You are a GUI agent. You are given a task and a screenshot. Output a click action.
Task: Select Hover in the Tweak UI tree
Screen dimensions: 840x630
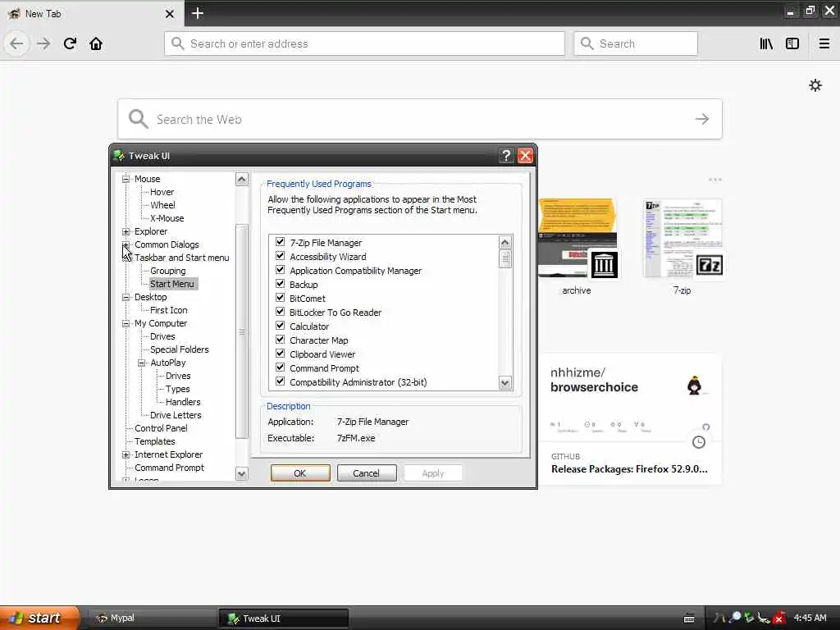tap(162, 192)
